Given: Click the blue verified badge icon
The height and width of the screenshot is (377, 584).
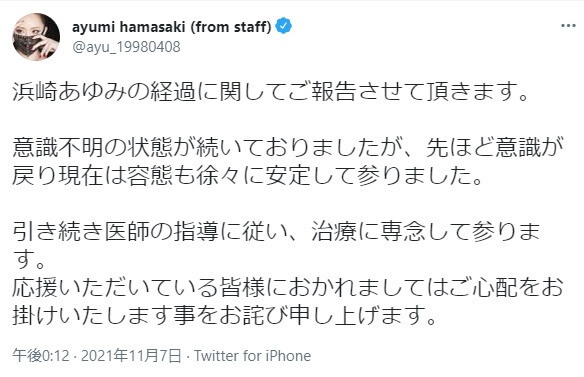Looking at the screenshot, I should [x=283, y=26].
